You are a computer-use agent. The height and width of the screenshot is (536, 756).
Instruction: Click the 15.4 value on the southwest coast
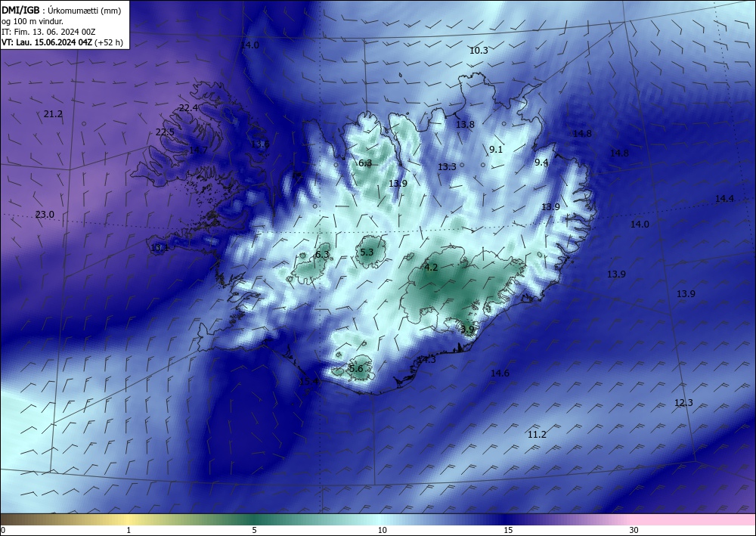(309, 381)
